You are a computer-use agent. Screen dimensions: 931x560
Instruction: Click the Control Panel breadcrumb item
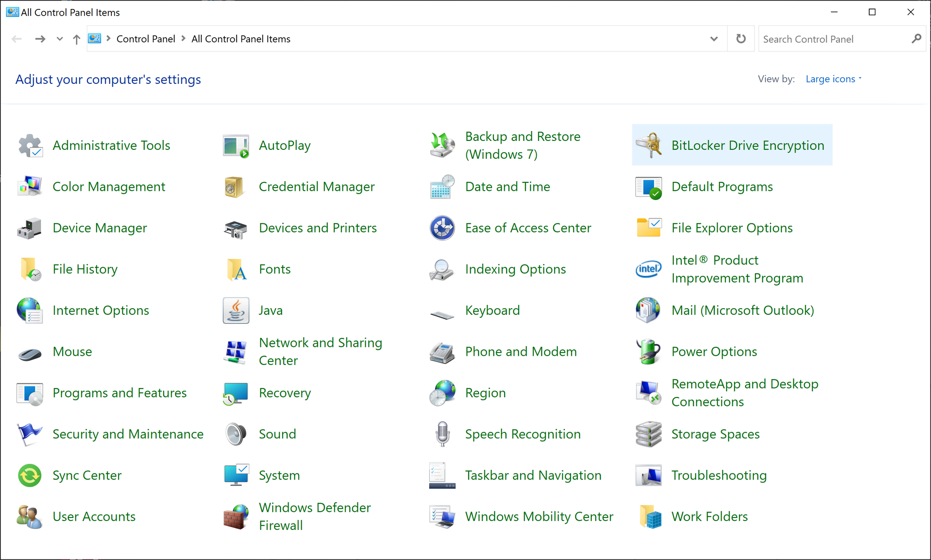146,39
